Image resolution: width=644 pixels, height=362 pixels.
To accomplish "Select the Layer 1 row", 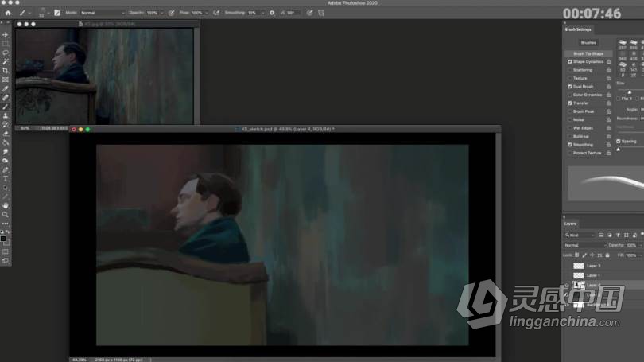I will point(603,275).
